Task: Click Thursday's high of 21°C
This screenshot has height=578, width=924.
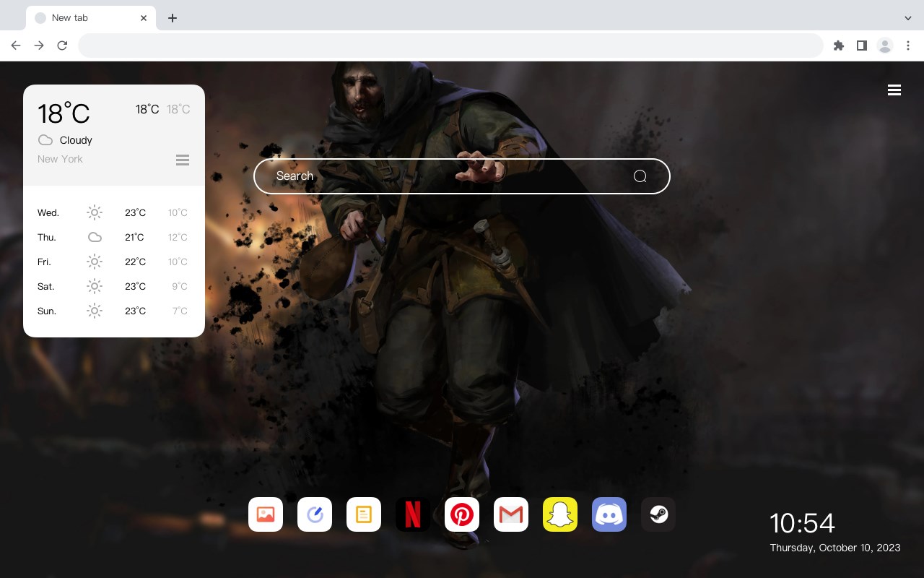Action: 134,237
